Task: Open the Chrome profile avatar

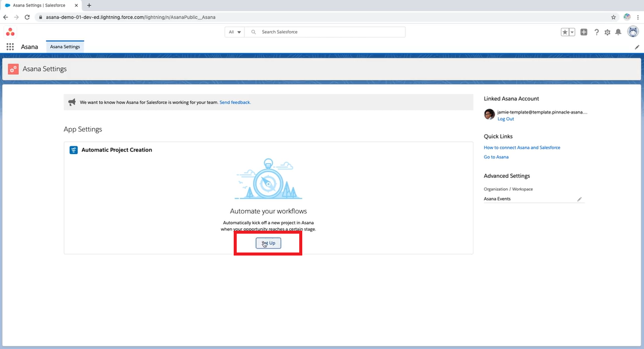Action: tap(627, 17)
